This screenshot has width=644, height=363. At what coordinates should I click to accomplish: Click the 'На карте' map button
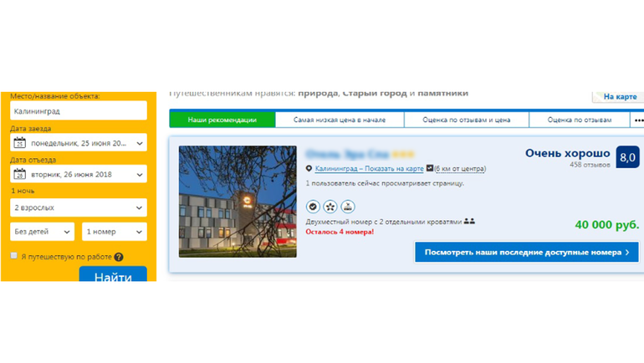click(618, 97)
